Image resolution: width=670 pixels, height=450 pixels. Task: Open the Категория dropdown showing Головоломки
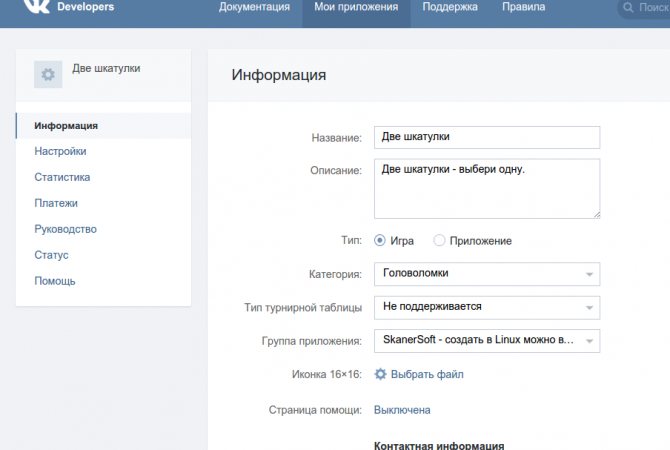pyautogui.click(x=487, y=274)
